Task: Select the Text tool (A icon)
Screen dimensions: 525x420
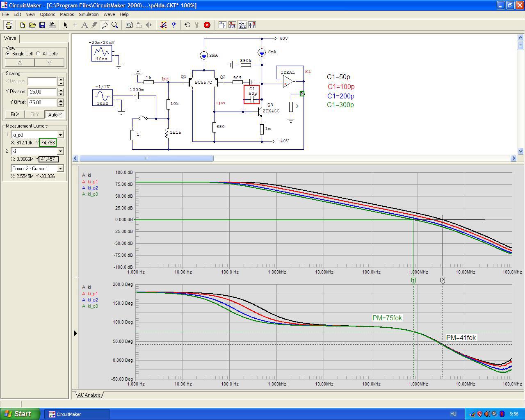Action: coord(84,25)
